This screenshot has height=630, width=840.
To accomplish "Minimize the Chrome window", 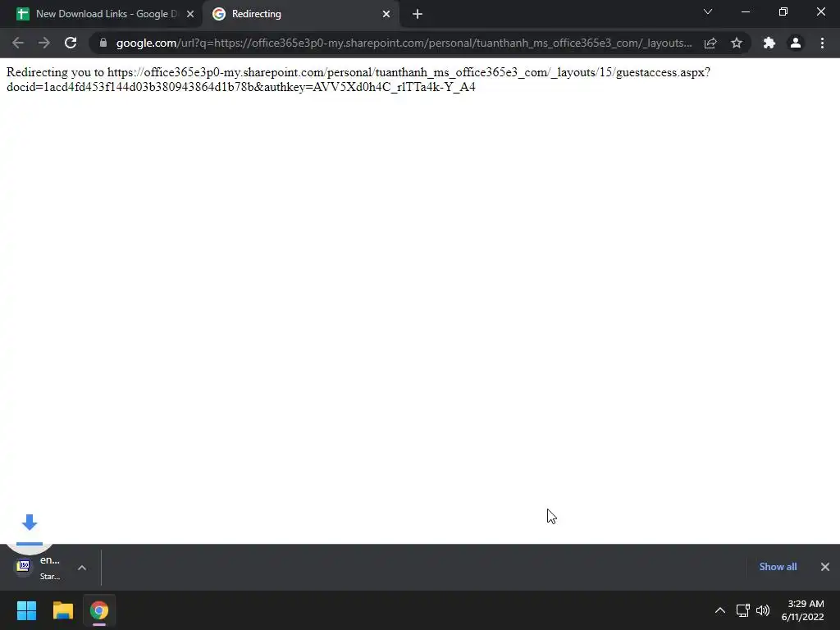I will tap(745, 11).
